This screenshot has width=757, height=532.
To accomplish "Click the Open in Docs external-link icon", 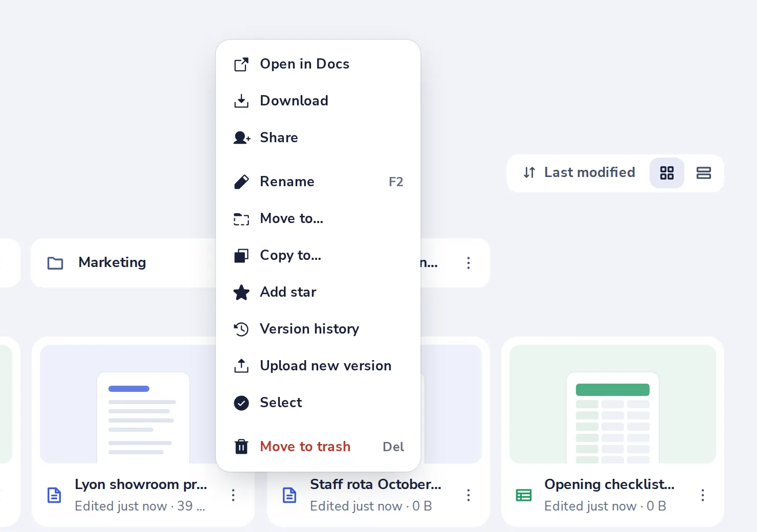I will [x=241, y=64].
